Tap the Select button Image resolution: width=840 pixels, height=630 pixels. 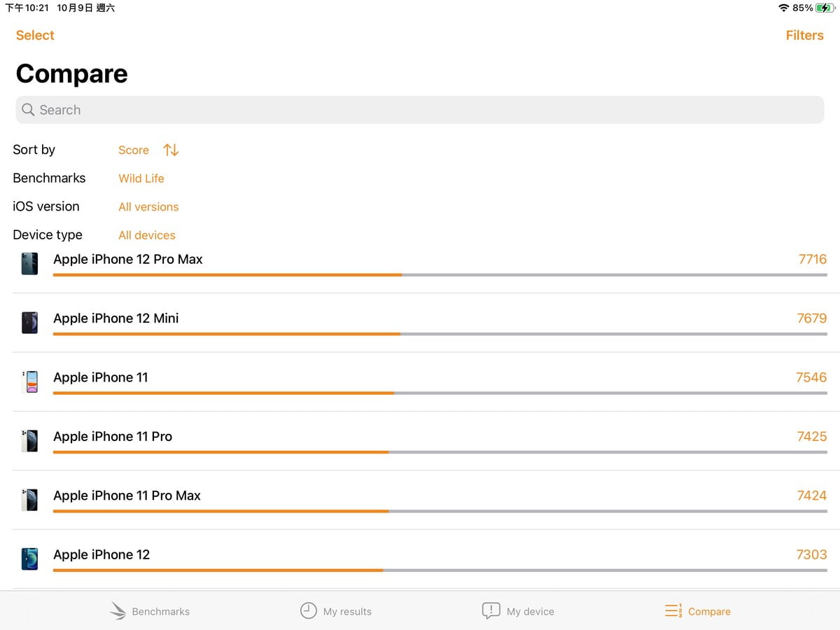pos(35,35)
